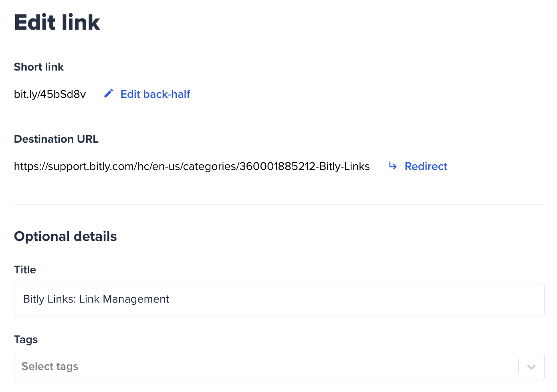Viewport: 557px width, 392px height.
Task: Select the title text Bitly Links: Link Management
Action: coord(96,299)
